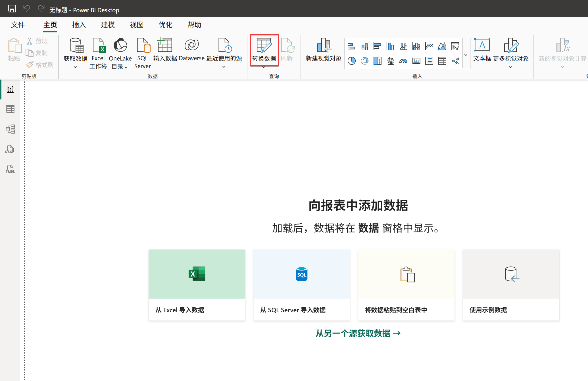This screenshot has width=588, height=381.
Task: Insert a gauge visual
Action: 403,61
